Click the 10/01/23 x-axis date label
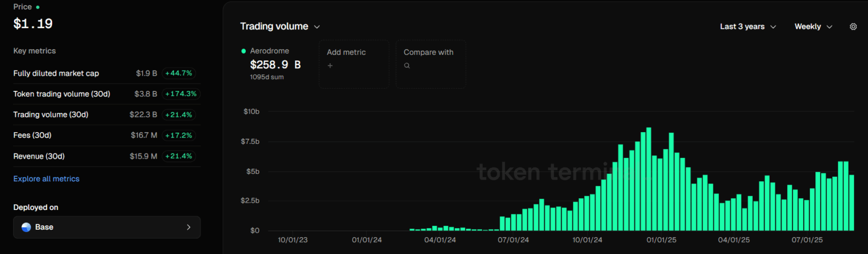Screen dimensions: 868x254 (x=293, y=240)
